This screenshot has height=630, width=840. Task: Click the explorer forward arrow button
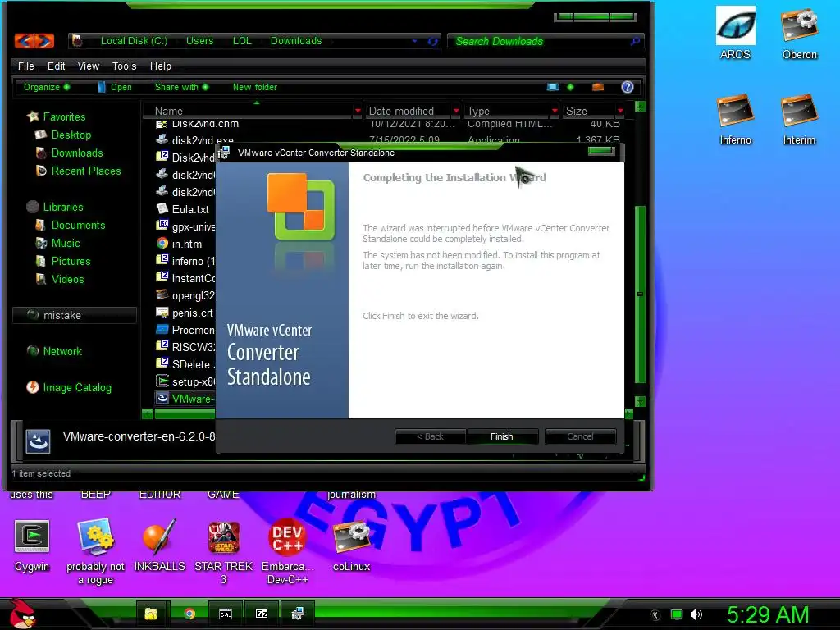coord(45,41)
